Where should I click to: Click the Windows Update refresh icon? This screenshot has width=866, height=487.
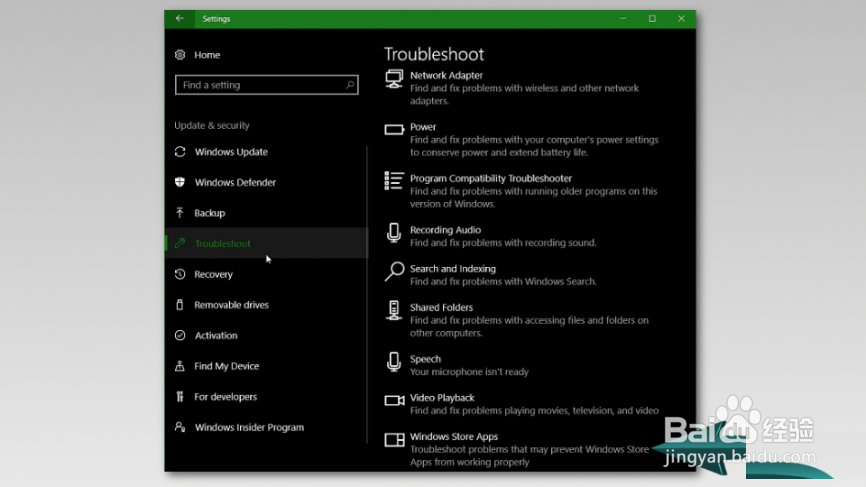tap(180, 151)
